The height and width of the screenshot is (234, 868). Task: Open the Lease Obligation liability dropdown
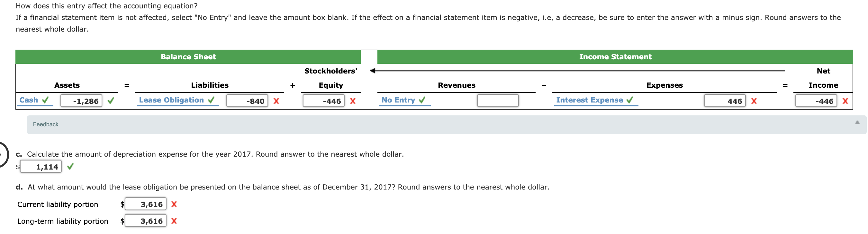(171, 100)
